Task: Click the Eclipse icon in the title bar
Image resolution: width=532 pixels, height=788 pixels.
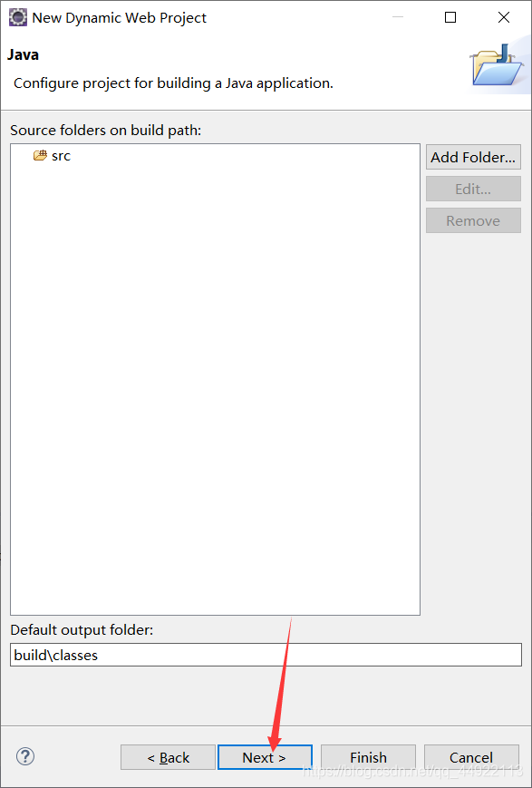Action: coord(17,18)
